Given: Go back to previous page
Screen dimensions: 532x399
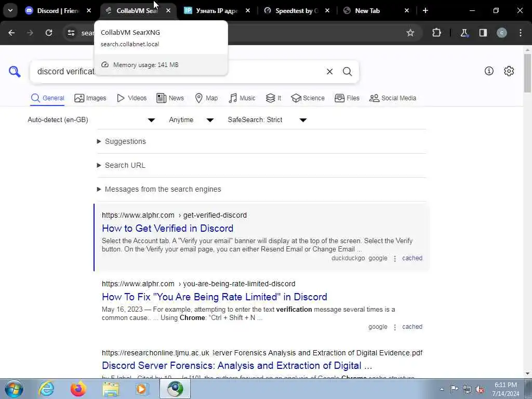Looking at the screenshot, I should click(x=11, y=33).
